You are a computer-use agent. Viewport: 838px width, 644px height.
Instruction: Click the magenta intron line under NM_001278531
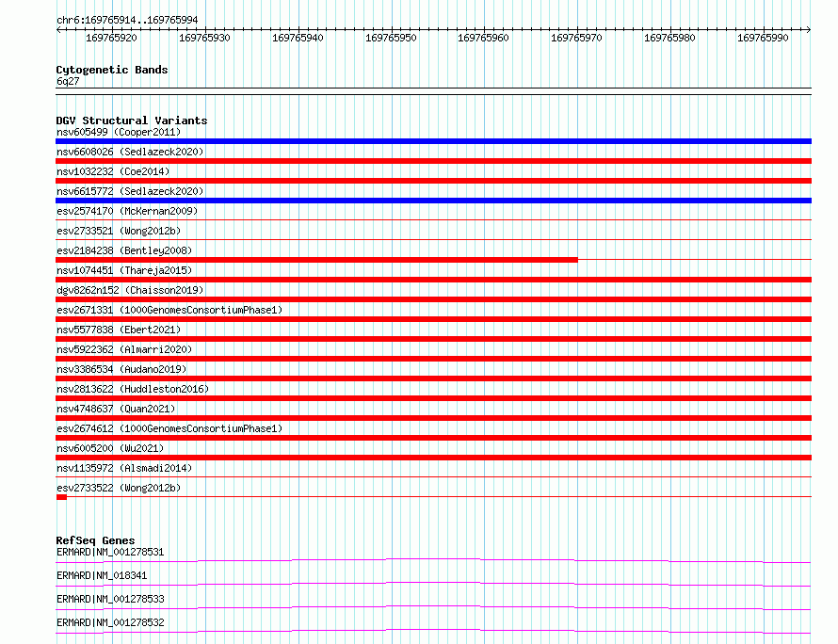pyautogui.click(x=433, y=560)
